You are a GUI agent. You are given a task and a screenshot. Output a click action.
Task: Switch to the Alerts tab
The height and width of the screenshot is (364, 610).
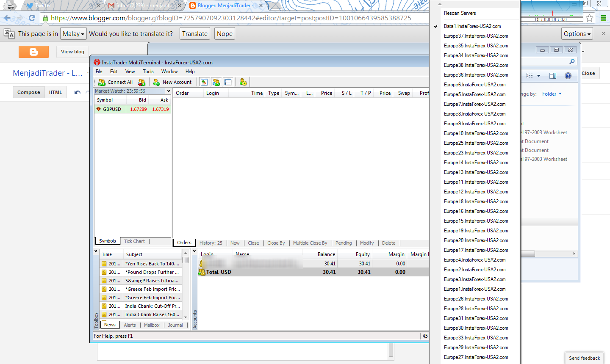[x=130, y=325]
